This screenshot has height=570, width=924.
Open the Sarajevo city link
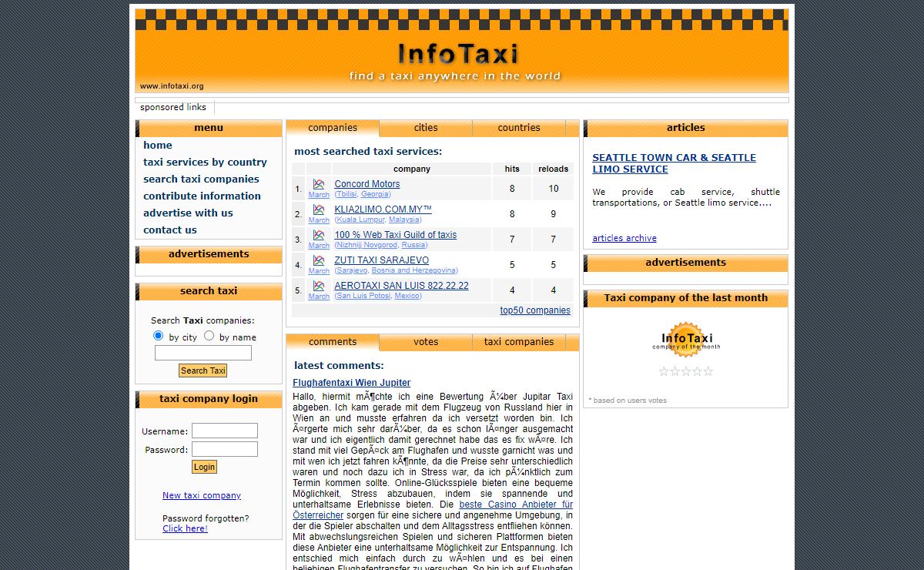click(352, 270)
